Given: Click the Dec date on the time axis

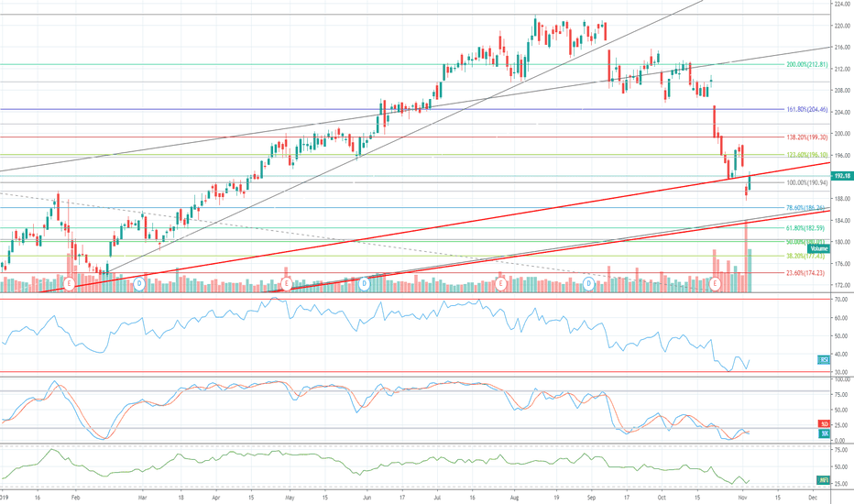Looking at the screenshot, I should 813,498.
